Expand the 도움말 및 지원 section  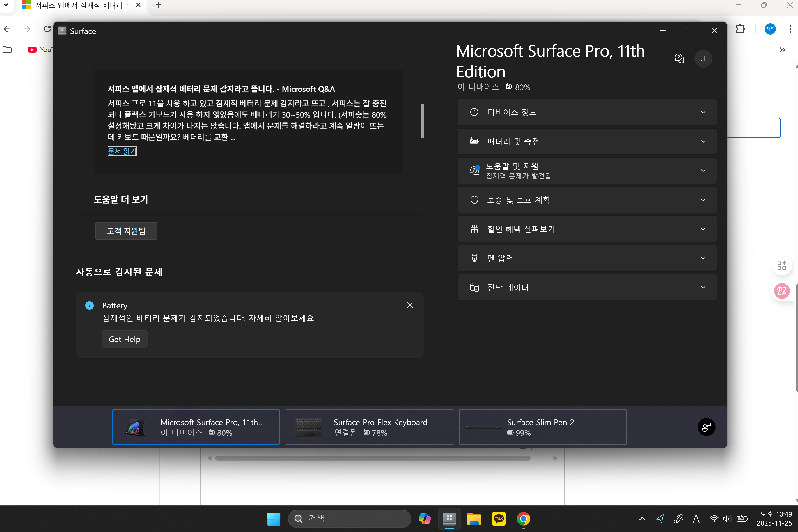point(587,170)
